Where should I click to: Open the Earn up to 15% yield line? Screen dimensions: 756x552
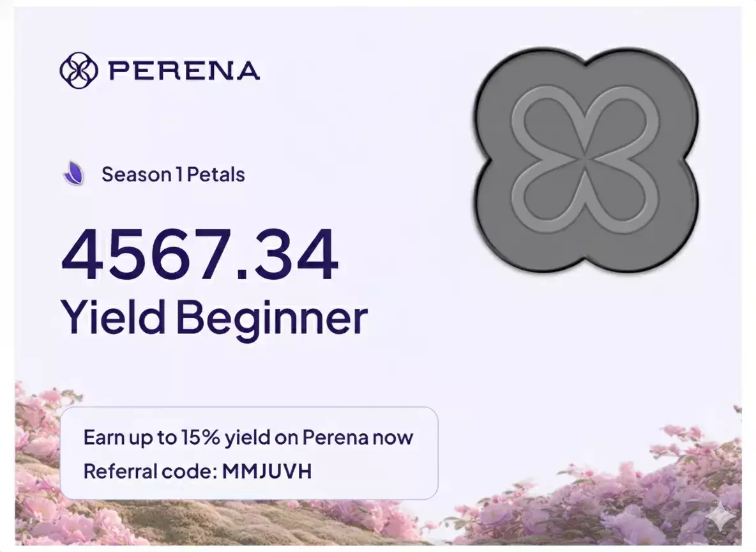(x=248, y=438)
